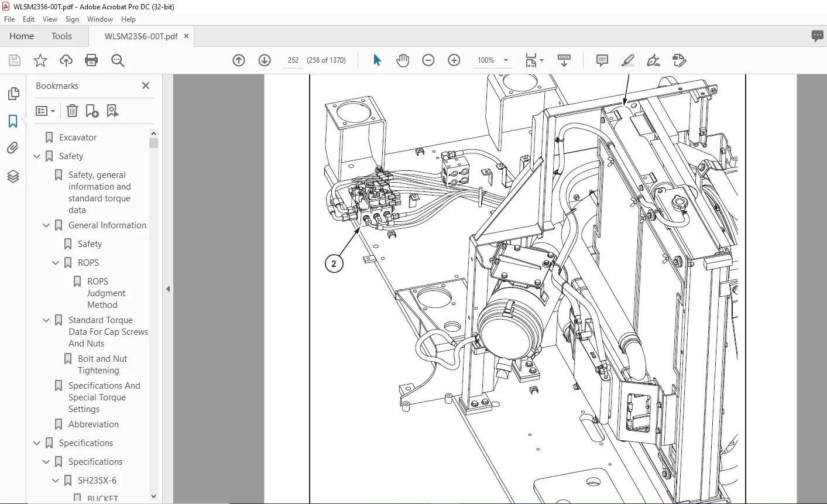Add the document to favorites with the star
Screen dimensions: 827x504
[x=40, y=60]
